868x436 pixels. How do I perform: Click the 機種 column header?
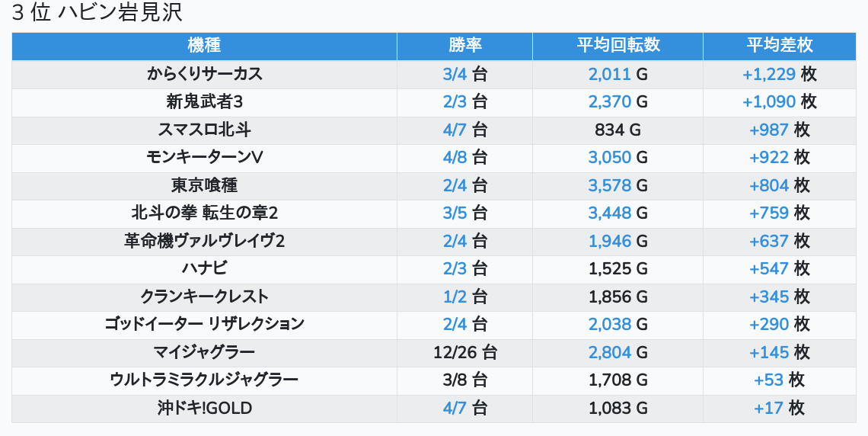click(204, 46)
